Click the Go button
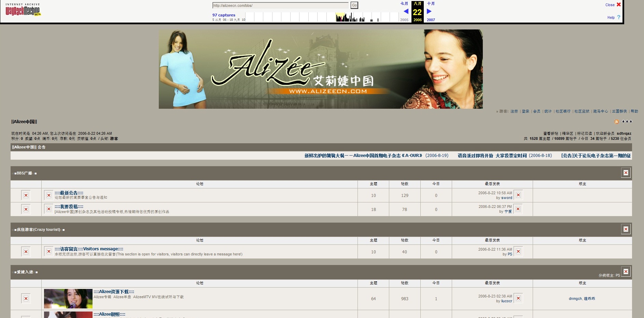 pos(354,5)
